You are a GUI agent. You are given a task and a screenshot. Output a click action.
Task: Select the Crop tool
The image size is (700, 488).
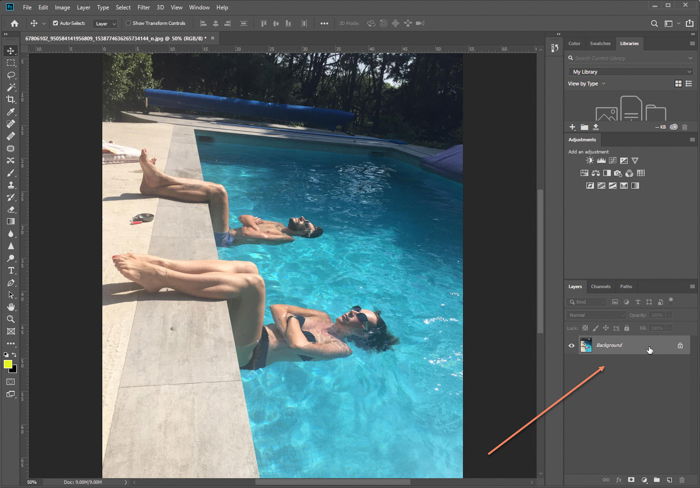11,99
